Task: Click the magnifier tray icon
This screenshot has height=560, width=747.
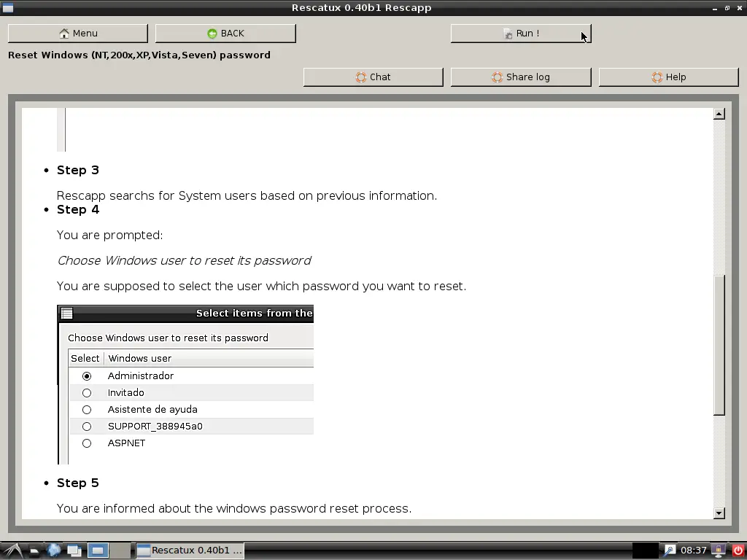Action: (x=670, y=551)
